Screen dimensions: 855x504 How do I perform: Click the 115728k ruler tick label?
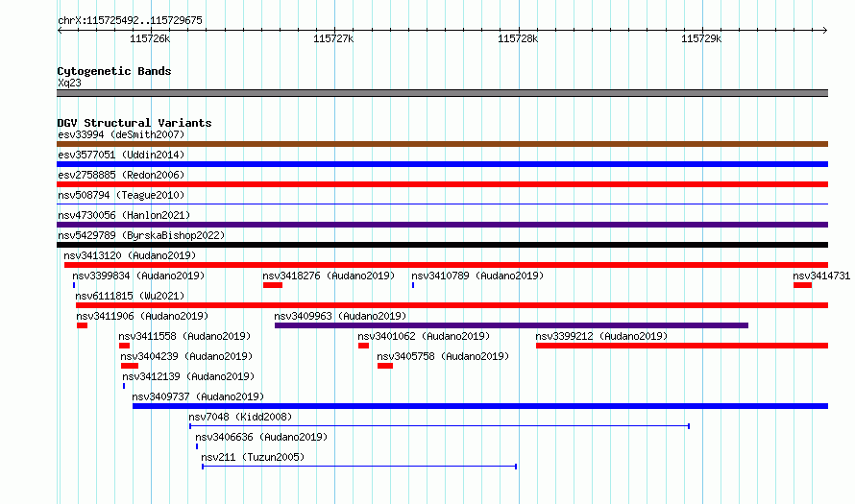(518, 38)
